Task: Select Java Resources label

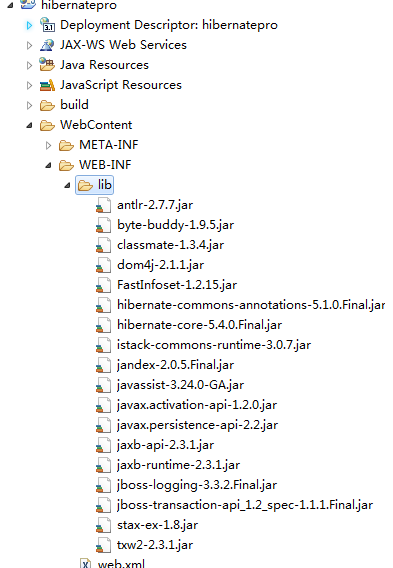Action: (x=104, y=65)
